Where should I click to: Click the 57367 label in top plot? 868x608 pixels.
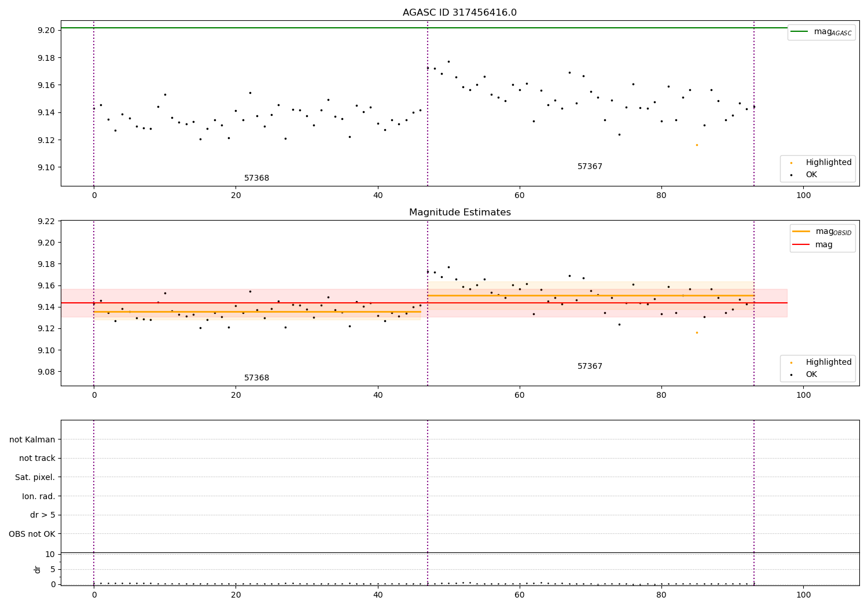point(590,167)
